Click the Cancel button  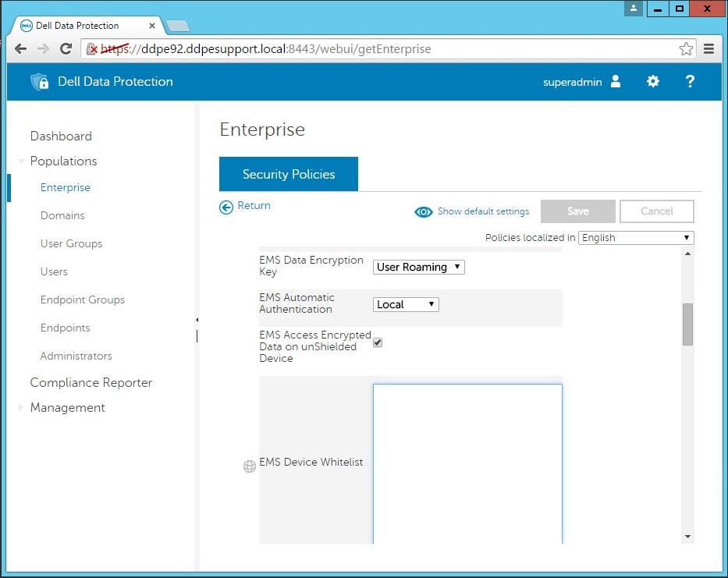pyautogui.click(x=656, y=211)
